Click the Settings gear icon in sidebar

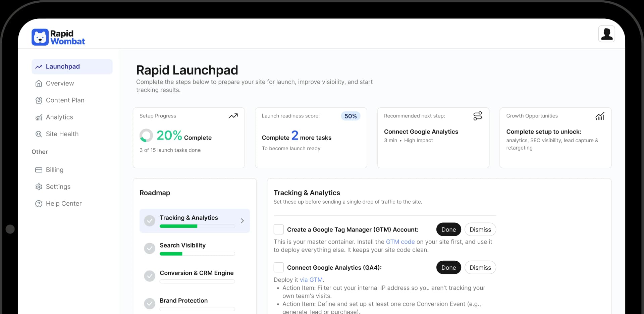point(39,187)
